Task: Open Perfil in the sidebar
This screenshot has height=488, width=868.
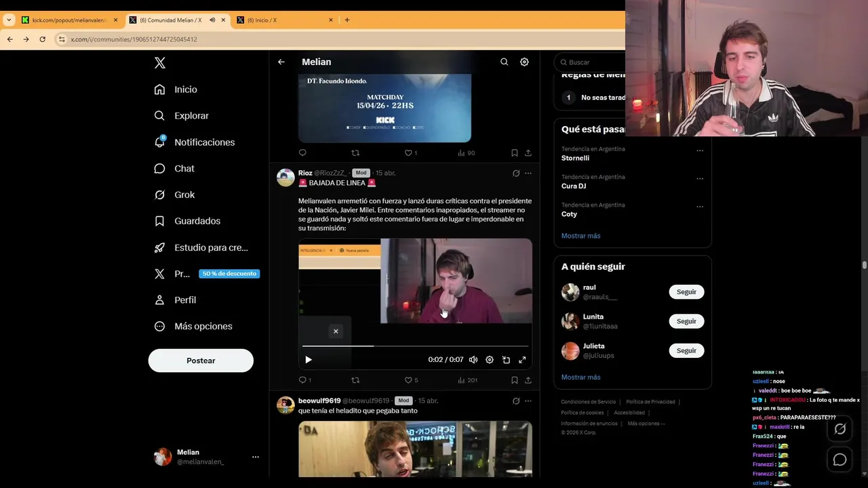Action: pyautogui.click(x=175, y=300)
